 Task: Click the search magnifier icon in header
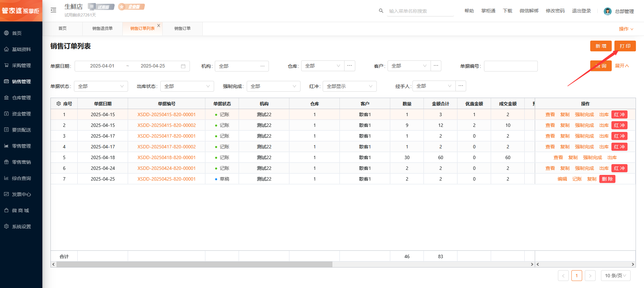[381, 11]
